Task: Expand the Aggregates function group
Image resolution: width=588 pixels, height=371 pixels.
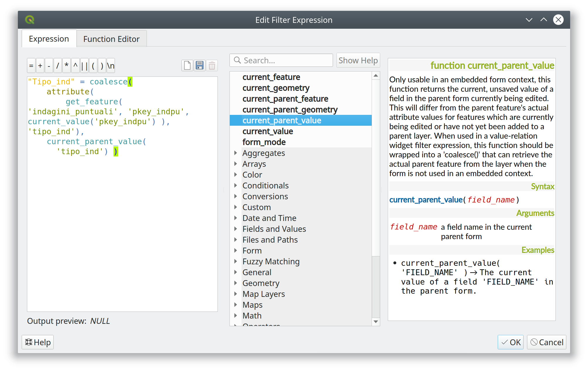Action: tap(236, 153)
